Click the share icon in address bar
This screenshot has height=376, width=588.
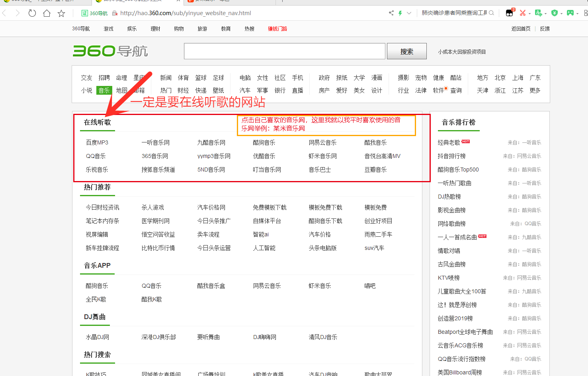pyautogui.click(x=391, y=13)
